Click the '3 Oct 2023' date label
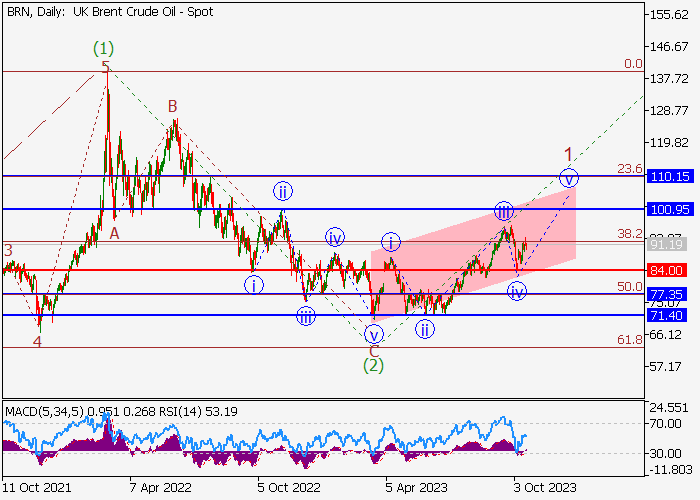 (x=545, y=488)
